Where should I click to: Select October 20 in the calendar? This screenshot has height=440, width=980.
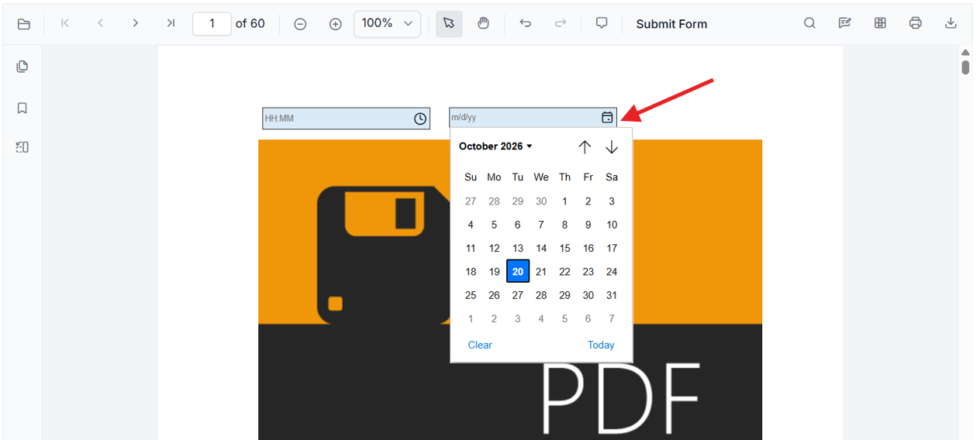[x=518, y=271]
